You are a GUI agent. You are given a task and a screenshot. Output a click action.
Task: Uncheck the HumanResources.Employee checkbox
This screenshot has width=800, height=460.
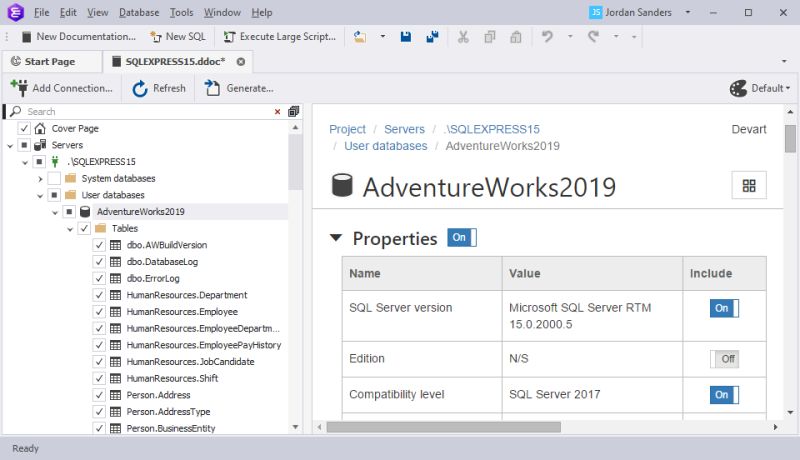tap(99, 312)
